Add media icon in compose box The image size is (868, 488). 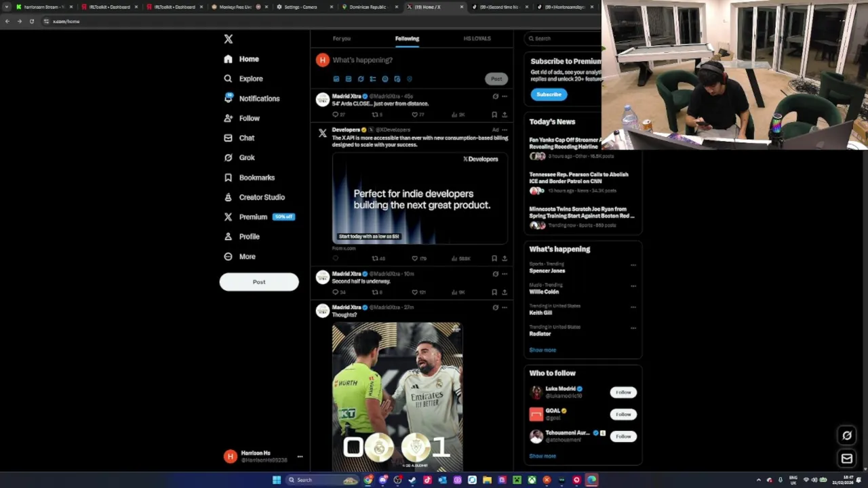click(x=336, y=79)
